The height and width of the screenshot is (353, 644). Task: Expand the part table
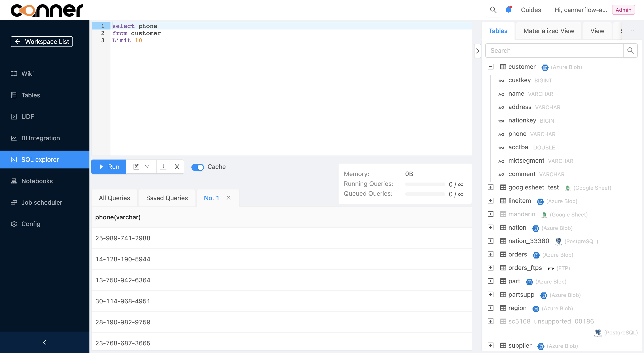tap(491, 281)
